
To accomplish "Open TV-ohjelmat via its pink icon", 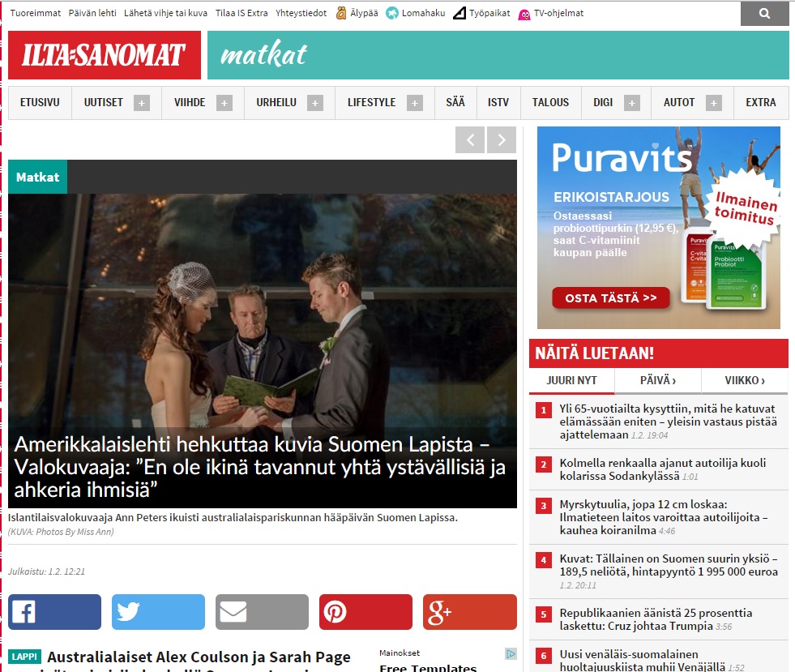I will click(527, 13).
